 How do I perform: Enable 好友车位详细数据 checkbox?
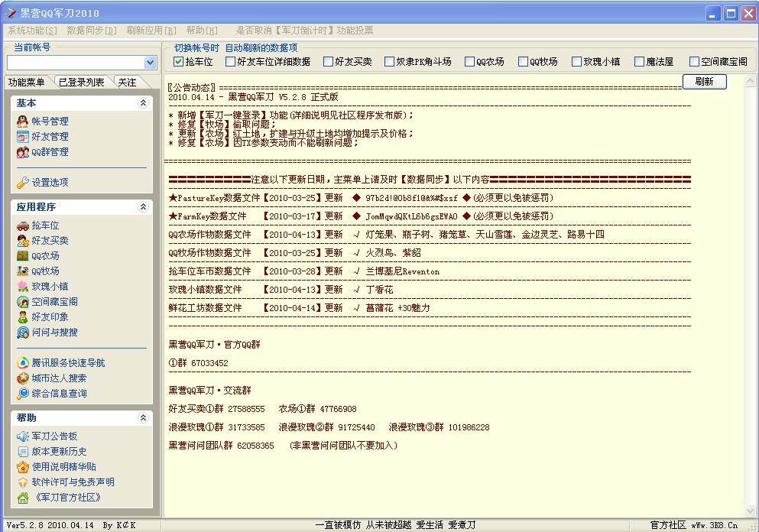(230, 61)
